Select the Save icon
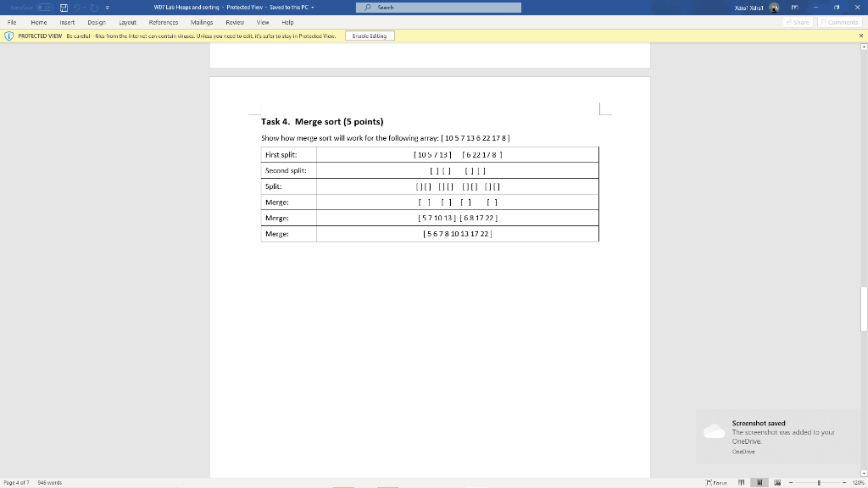Screen dimensions: 868x488 [x=64, y=7]
